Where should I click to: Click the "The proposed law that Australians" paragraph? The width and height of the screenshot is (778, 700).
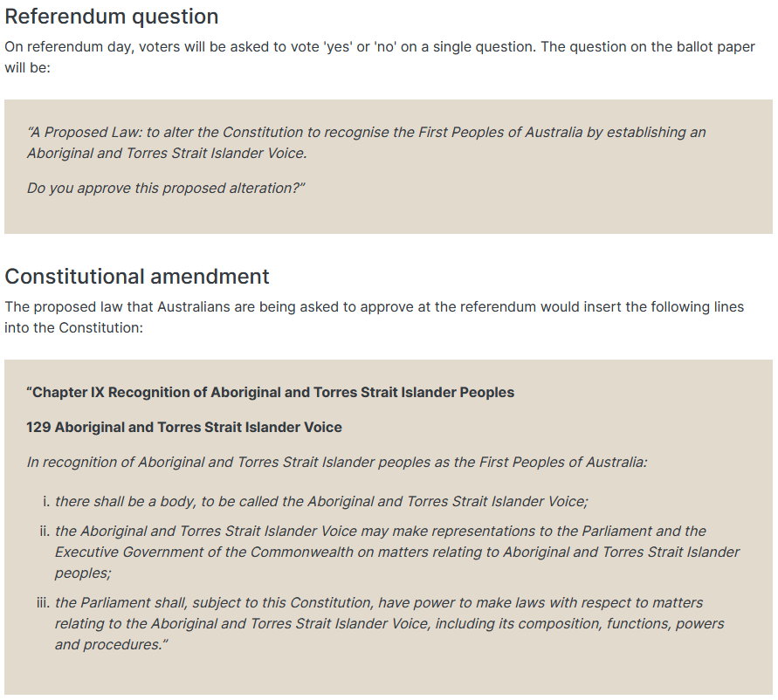[374, 307]
